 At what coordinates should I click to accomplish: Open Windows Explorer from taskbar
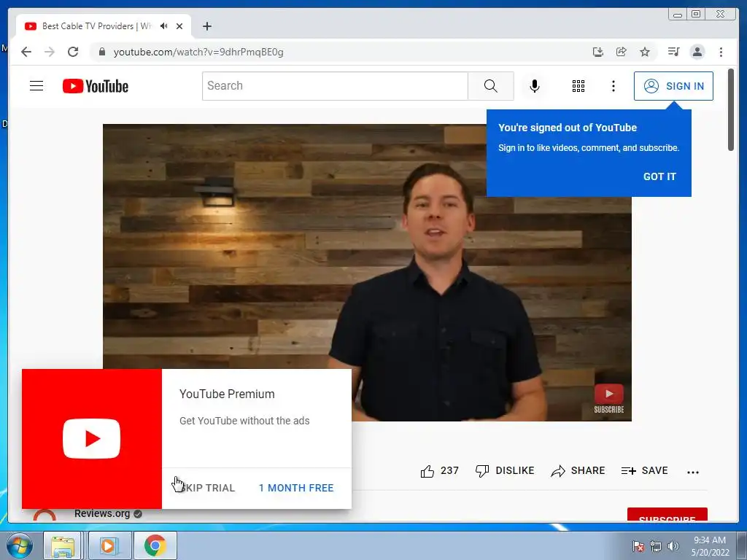click(x=63, y=545)
